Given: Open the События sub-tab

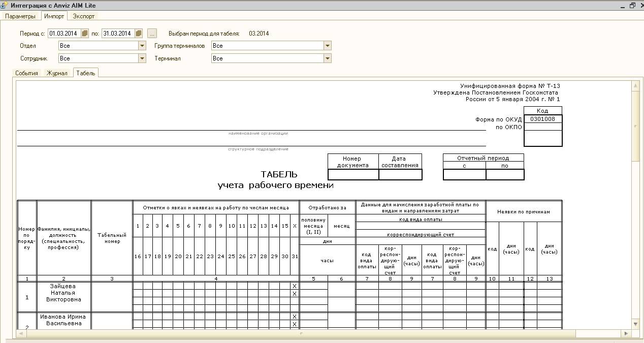Looking at the screenshot, I should [x=26, y=73].
